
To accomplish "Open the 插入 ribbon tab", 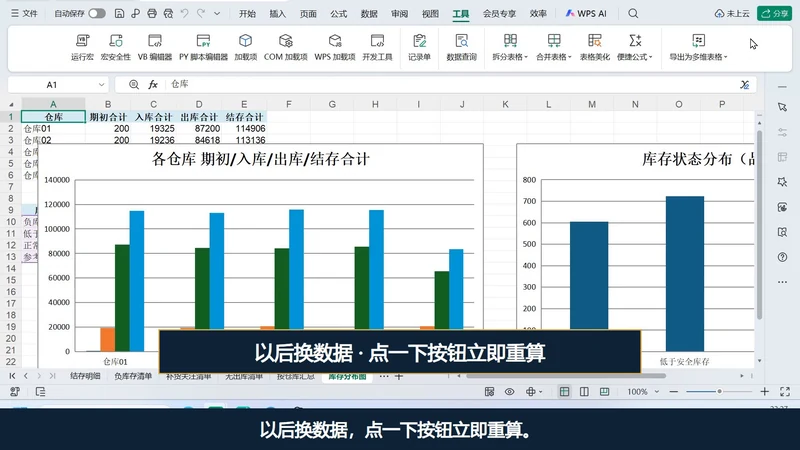I will [278, 14].
